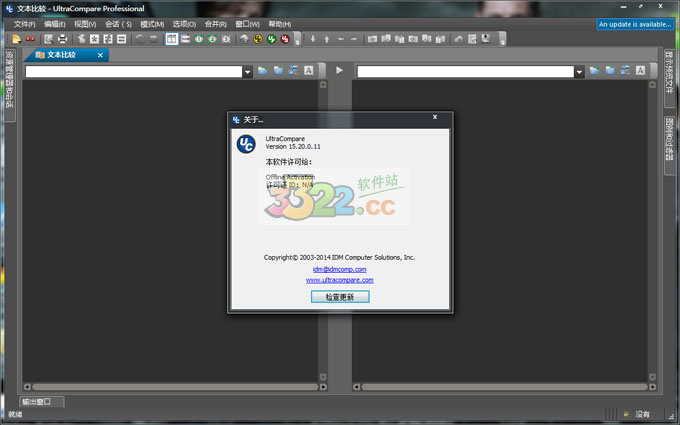Viewport: 680px width, 425px height.
Task: Open the 帮助(H) menu
Action: [279, 24]
